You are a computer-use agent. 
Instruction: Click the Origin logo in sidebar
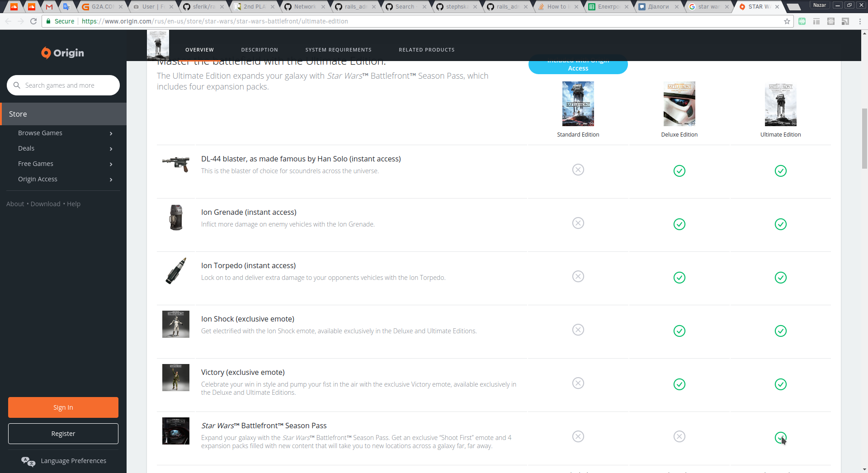(63, 53)
